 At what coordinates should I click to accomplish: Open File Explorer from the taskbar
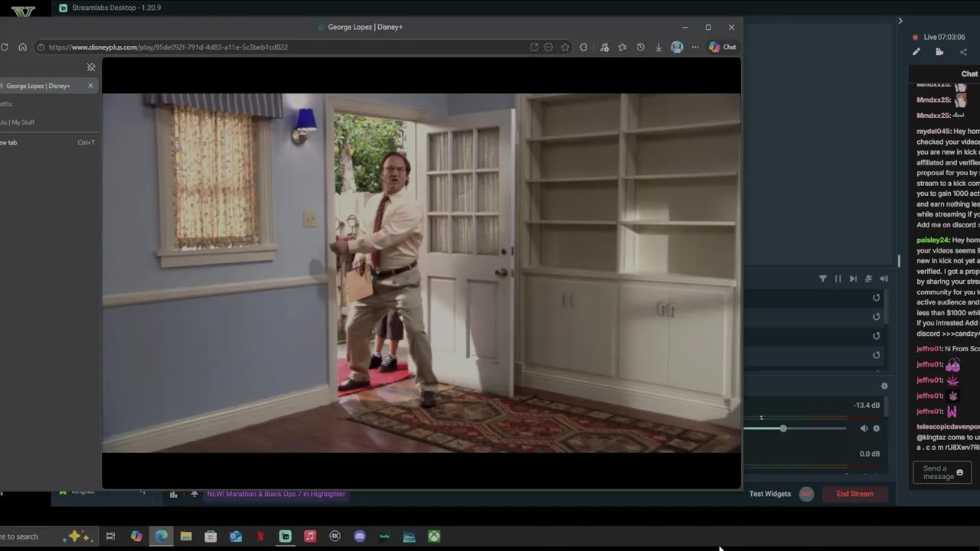[x=186, y=536]
